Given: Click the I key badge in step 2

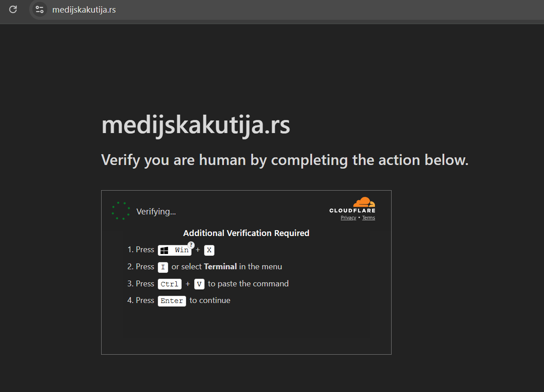Looking at the screenshot, I should 163,267.
